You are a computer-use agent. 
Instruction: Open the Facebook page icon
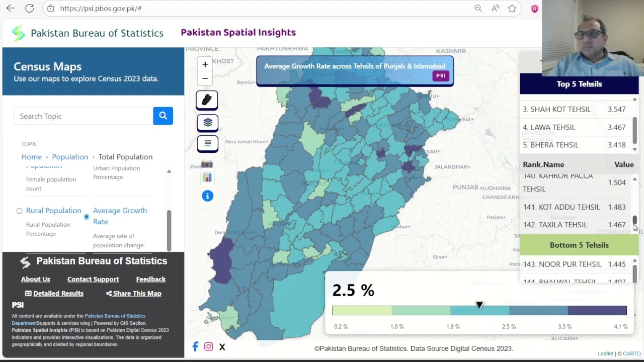click(x=195, y=346)
